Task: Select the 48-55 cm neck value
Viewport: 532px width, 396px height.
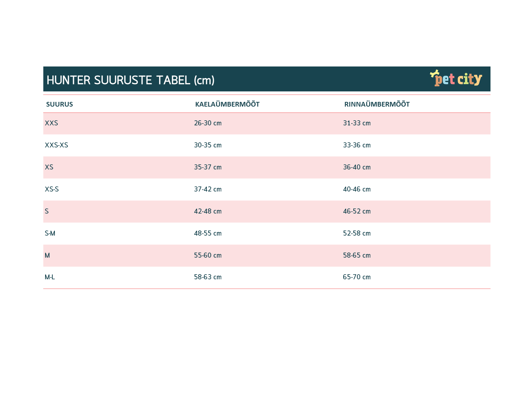Action: (208, 233)
